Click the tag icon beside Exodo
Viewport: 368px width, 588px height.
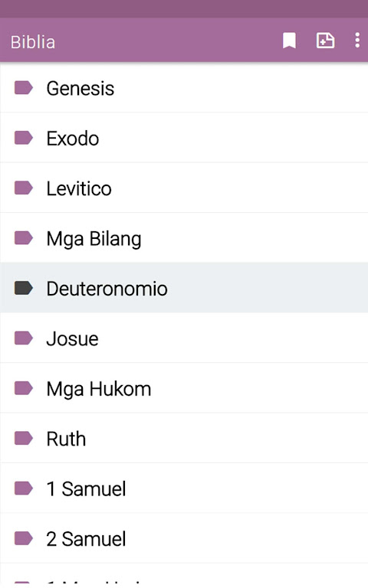pos(24,138)
